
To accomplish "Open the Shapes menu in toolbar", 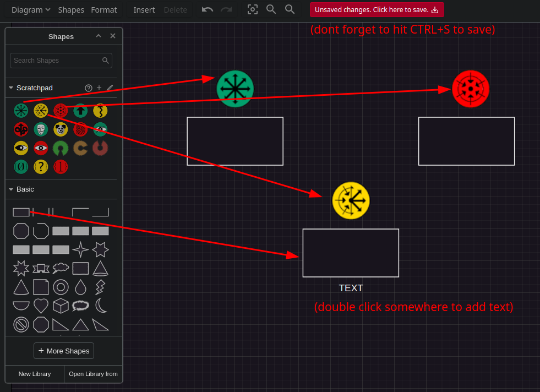I will pos(71,10).
